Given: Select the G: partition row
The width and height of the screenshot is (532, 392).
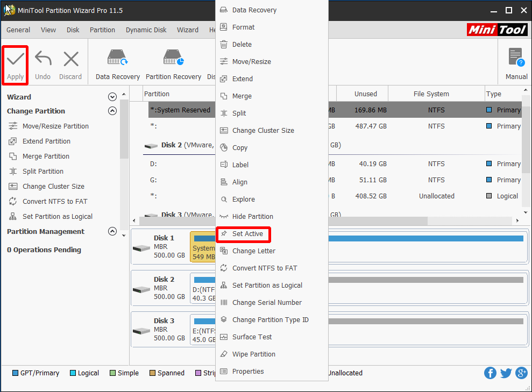Looking at the screenshot, I should pos(335,180).
